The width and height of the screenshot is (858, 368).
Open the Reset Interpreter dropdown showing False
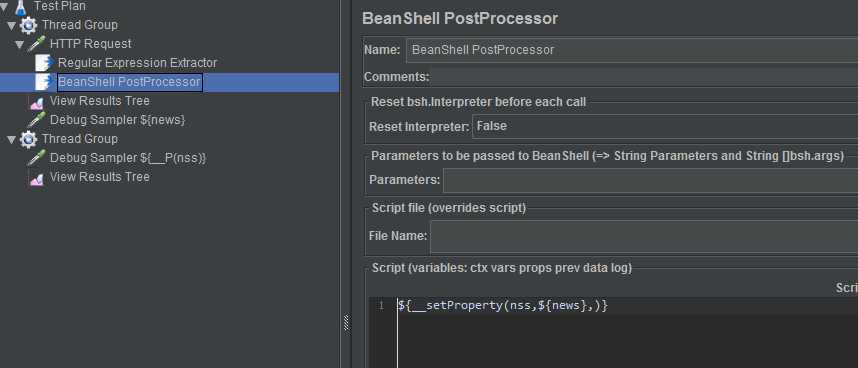click(x=665, y=126)
